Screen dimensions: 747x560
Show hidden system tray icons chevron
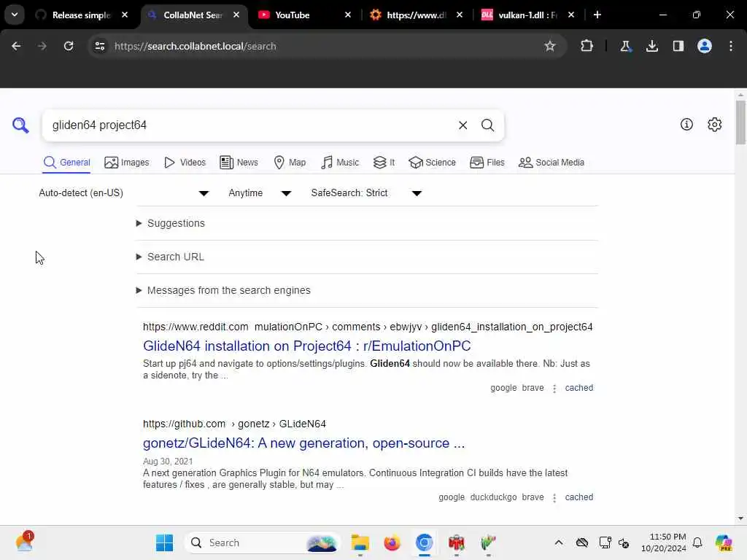tap(558, 542)
